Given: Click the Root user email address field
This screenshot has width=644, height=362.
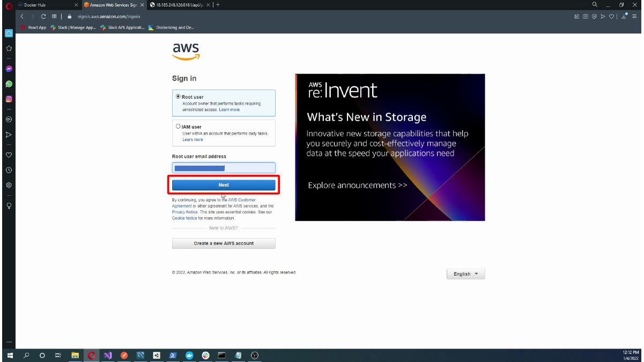Looking at the screenshot, I should click(224, 168).
